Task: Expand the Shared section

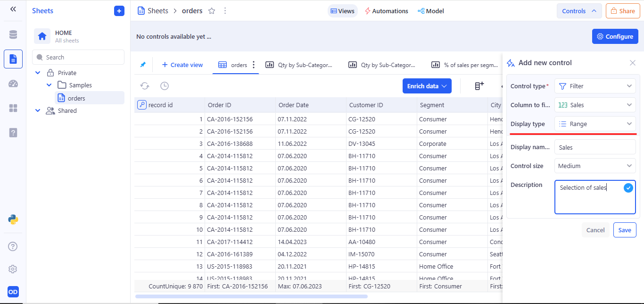Action: (x=38, y=110)
